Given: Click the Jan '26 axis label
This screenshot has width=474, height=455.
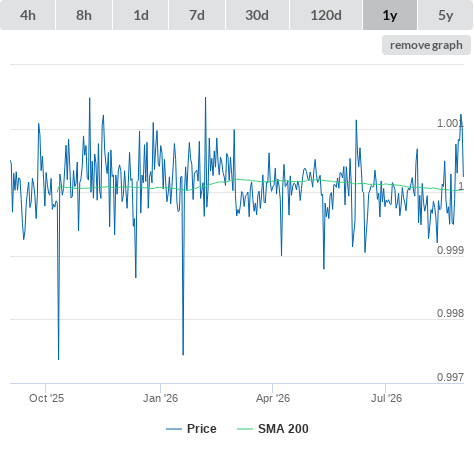Looking at the screenshot, I should pos(160,398).
